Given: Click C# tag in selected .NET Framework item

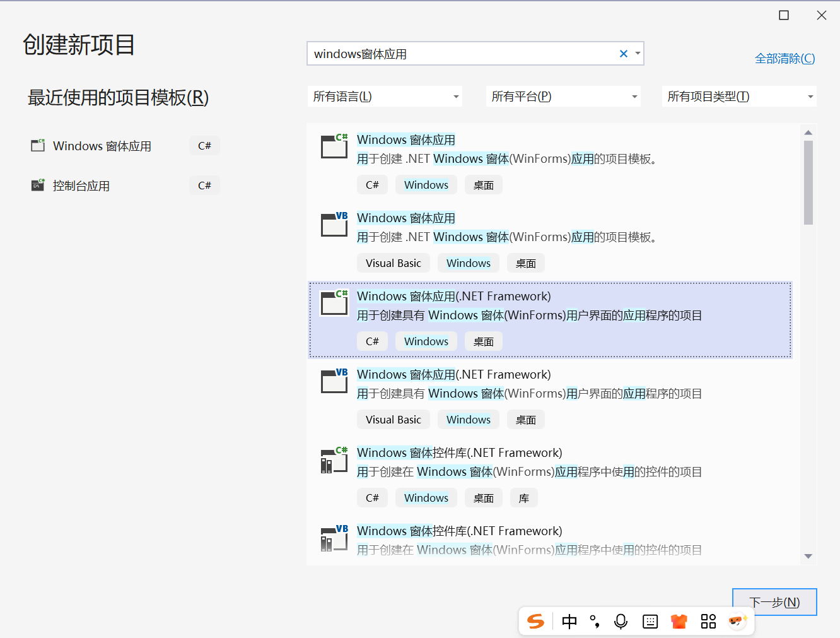Looking at the screenshot, I should click(372, 341).
